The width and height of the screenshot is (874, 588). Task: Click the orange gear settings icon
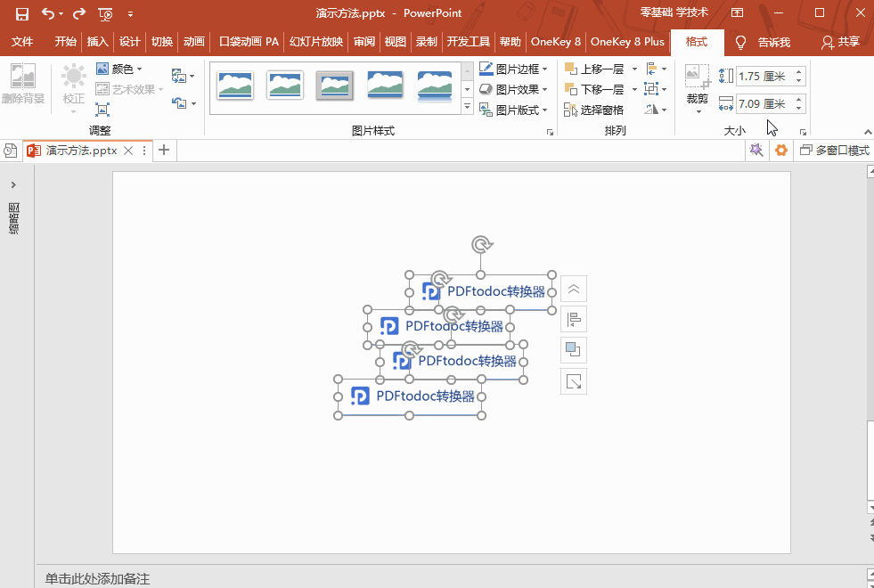point(781,150)
